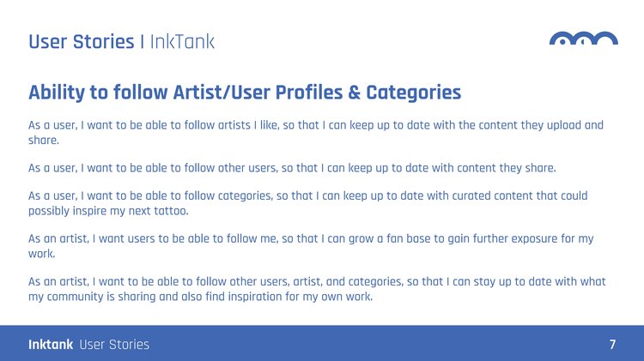Image resolution: width=644 pixels, height=361 pixels.
Task: Select "Artist/User" in the heading
Action: point(218,93)
